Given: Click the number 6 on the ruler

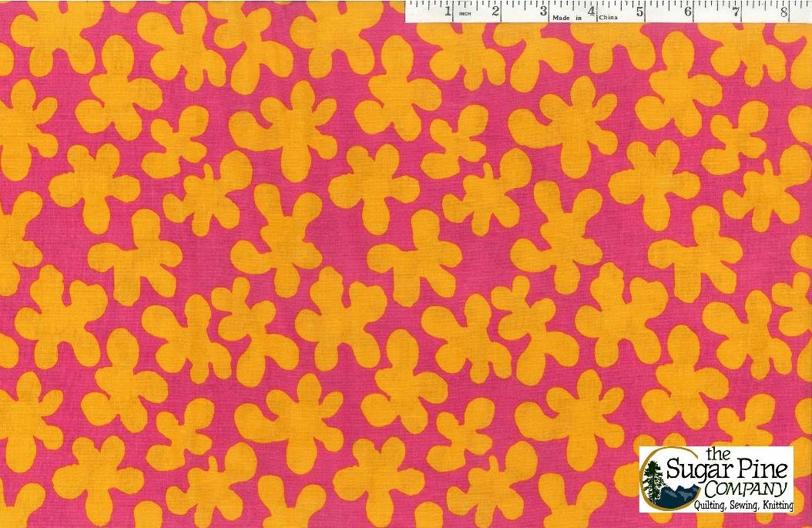Looking at the screenshot, I should (687, 12).
